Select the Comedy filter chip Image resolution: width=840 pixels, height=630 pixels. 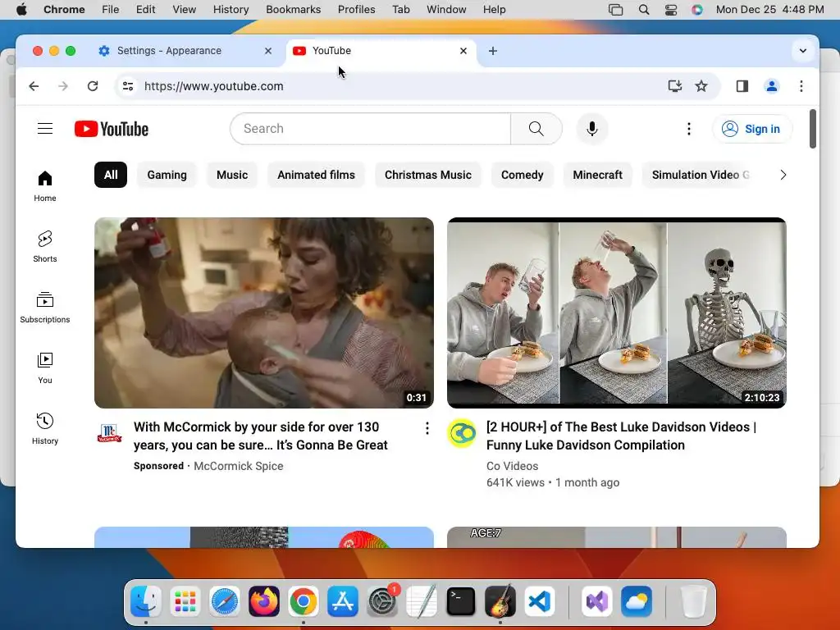pos(523,175)
